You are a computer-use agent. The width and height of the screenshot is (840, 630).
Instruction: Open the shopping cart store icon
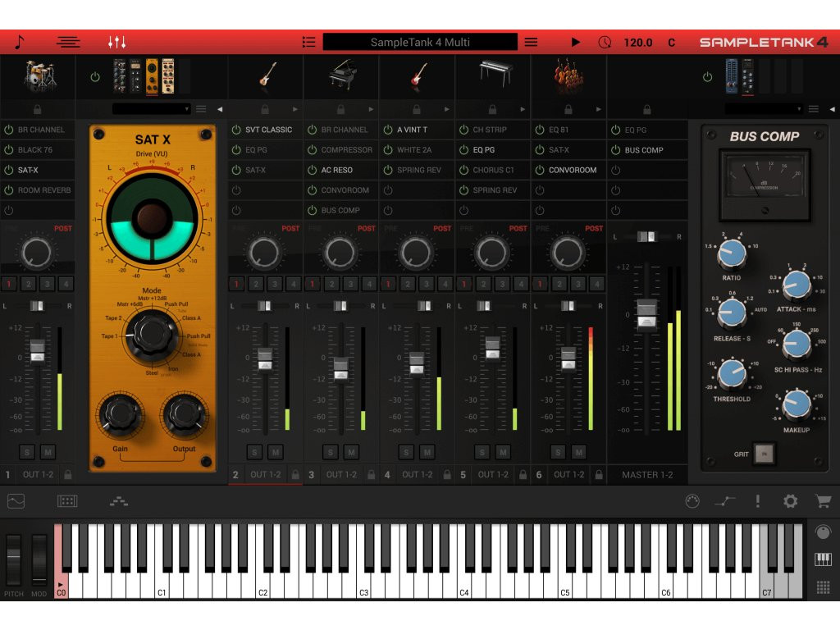[822, 501]
